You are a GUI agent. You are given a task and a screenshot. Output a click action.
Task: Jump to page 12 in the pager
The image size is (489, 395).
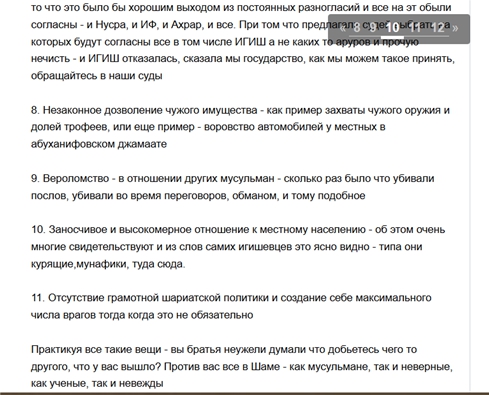438,27
